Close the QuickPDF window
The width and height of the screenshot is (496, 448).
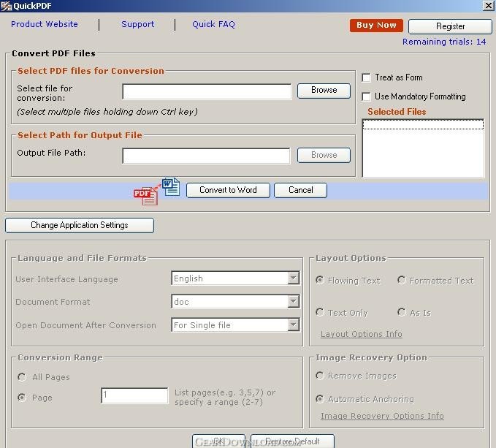coord(489,6)
